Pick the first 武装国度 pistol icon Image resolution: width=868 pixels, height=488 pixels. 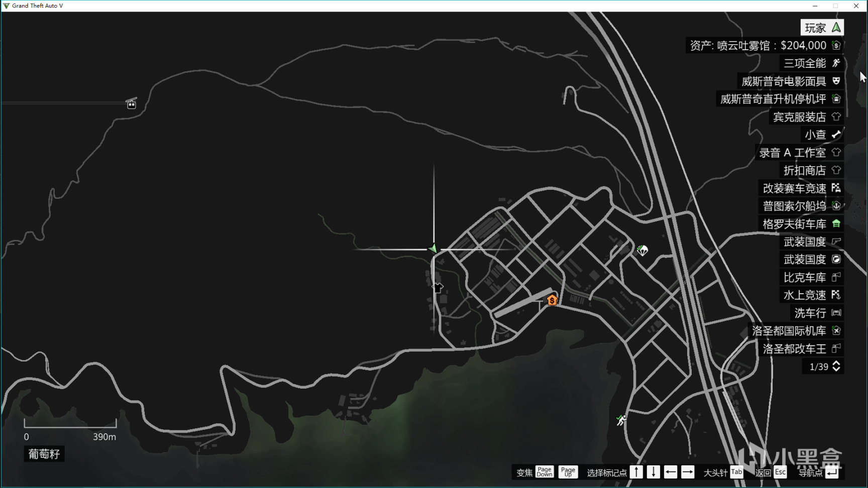[x=836, y=241]
